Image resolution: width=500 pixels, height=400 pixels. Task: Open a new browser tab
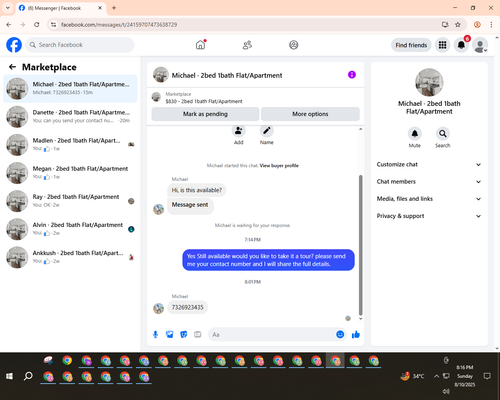114,8
